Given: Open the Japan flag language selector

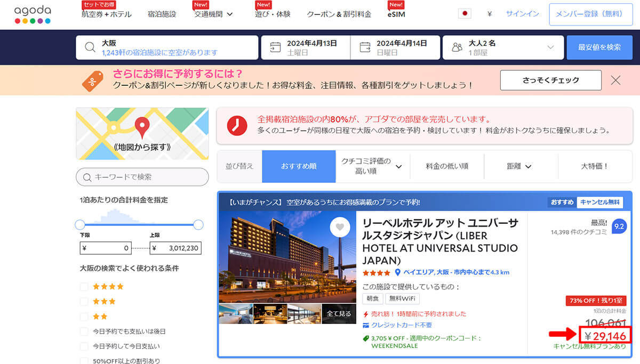Looking at the screenshot, I should click(x=465, y=14).
